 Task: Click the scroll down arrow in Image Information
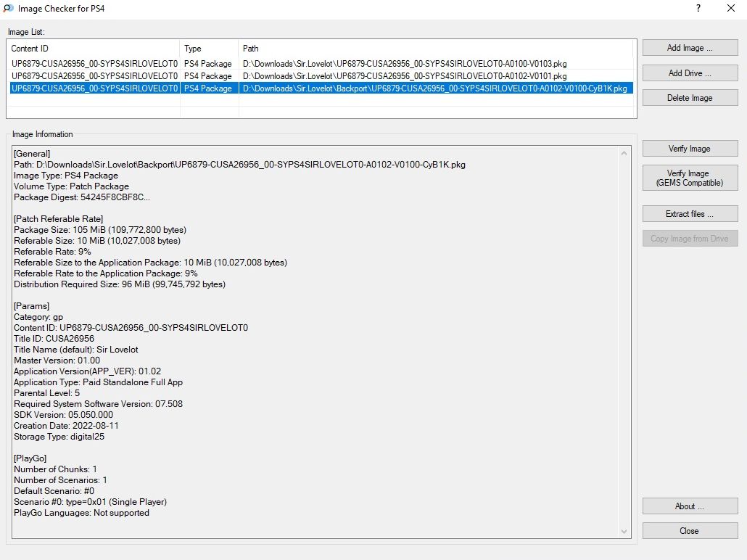point(625,532)
